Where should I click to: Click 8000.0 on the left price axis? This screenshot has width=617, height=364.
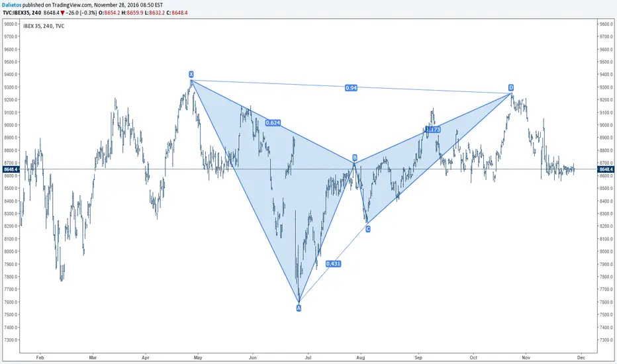pos(11,251)
